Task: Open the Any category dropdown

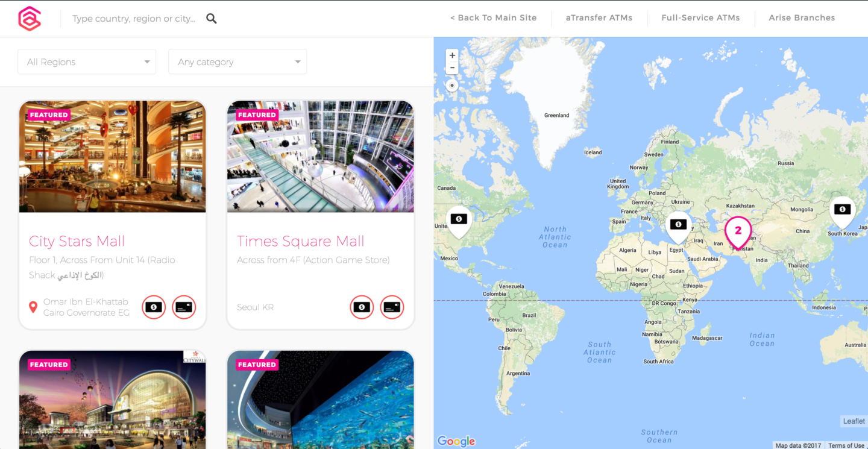Action: tap(237, 62)
